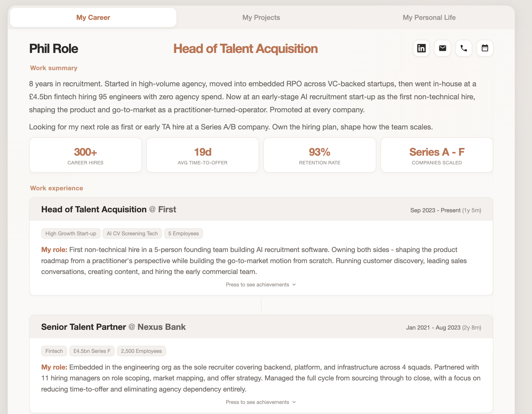Switch to My Personal Life tab
The height and width of the screenshot is (414, 532).
pyautogui.click(x=429, y=17)
